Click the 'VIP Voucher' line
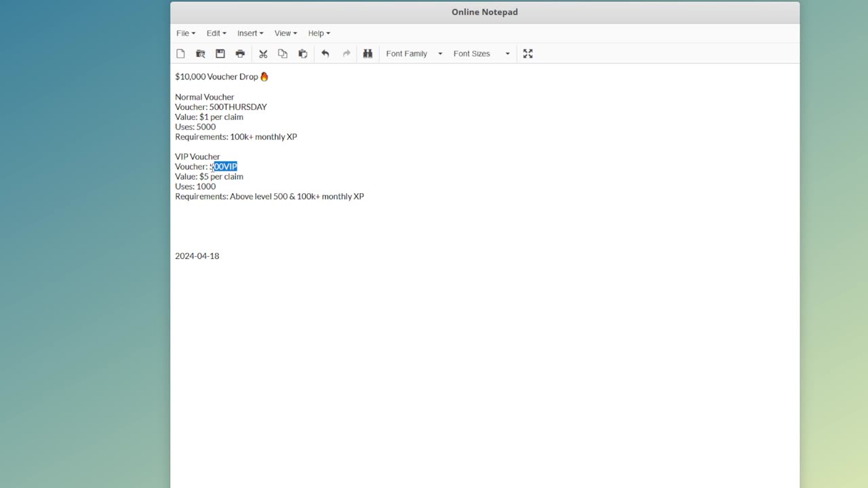868x488 pixels. tap(197, 157)
